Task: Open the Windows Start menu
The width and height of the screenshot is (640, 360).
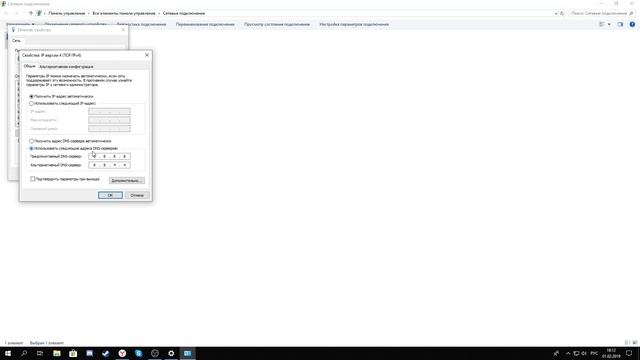Action: (8, 353)
